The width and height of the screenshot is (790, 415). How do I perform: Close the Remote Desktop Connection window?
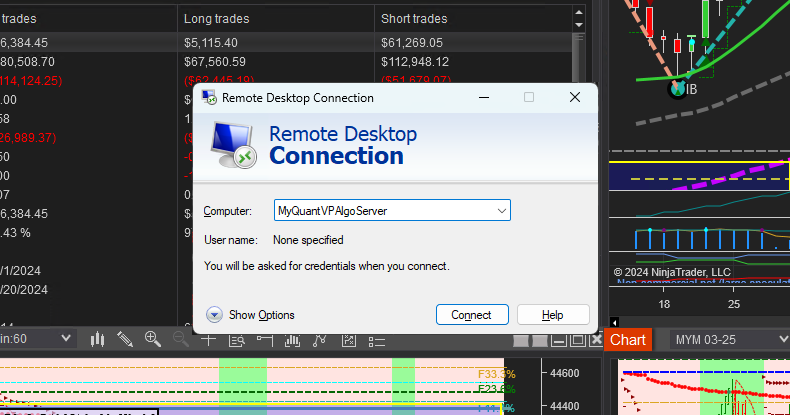click(x=575, y=97)
